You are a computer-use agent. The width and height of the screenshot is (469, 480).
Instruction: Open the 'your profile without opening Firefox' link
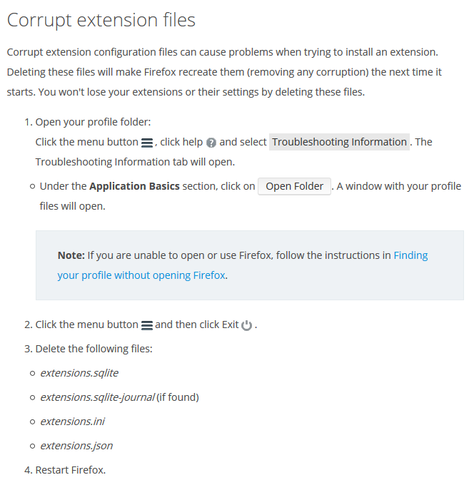[141, 275]
